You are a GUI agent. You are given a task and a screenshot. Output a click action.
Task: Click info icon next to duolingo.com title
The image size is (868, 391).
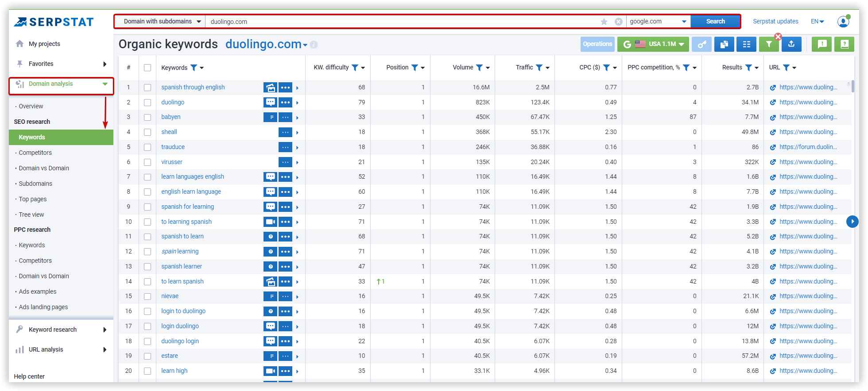tap(314, 45)
